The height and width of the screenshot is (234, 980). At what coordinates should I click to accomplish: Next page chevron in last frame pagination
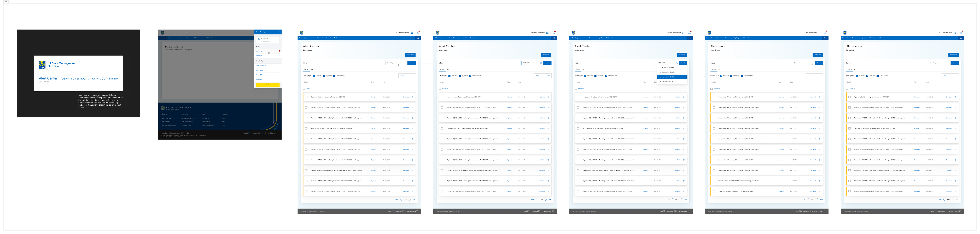(x=953, y=199)
